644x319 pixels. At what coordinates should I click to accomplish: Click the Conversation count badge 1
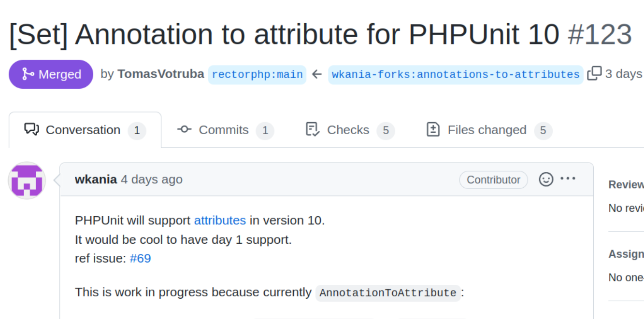tap(137, 130)
